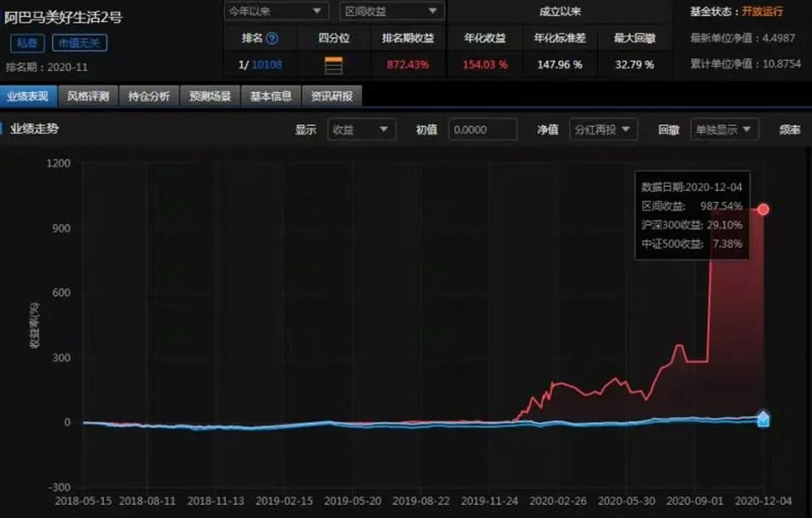Select the 基本信息 tab
This screenshot has height=518, width=812.
pos(270,97)
